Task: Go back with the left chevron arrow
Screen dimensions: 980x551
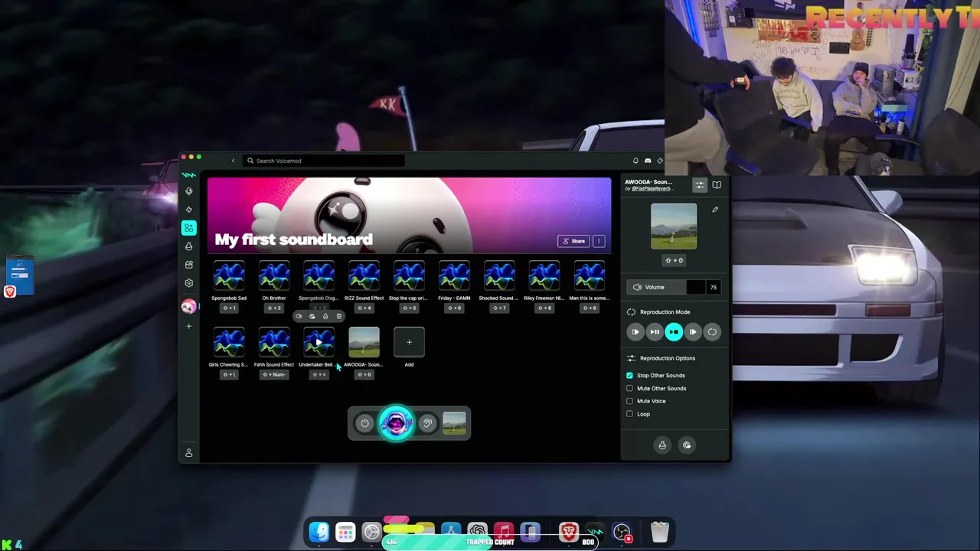Action: click(x=234, y=161)
